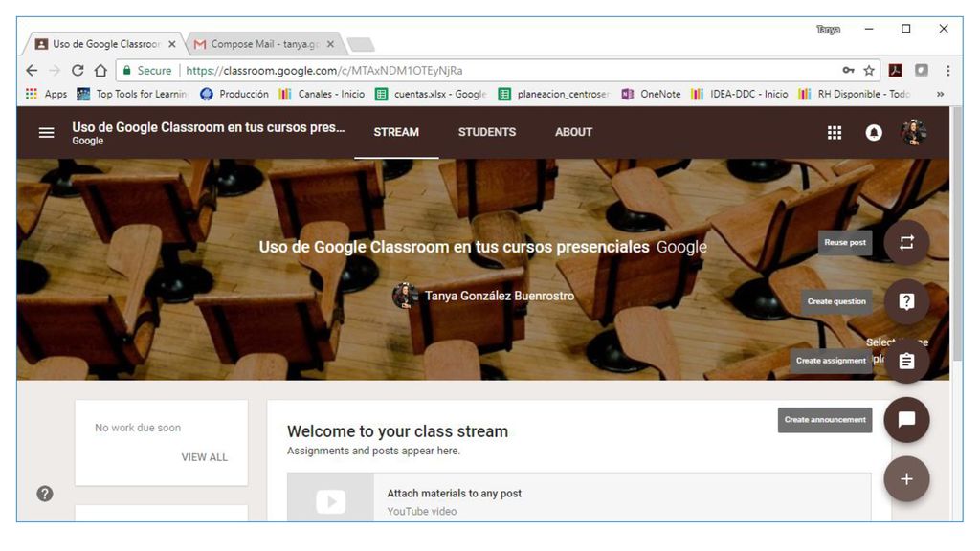
Task: Go to browser home page icon
Action: (100, 71)
